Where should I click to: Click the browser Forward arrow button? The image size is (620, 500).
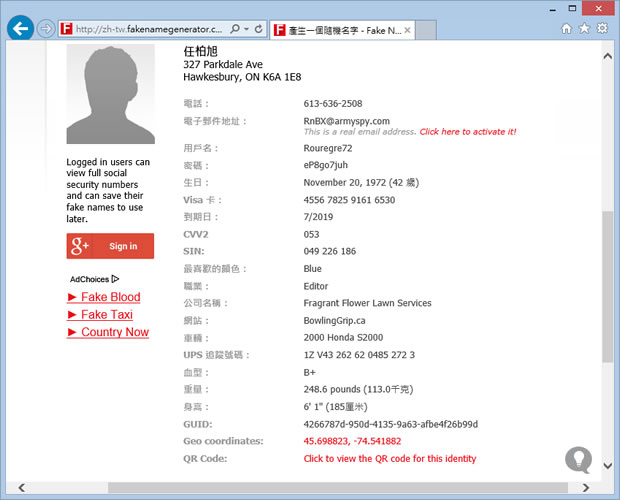[x=46, y=29]
